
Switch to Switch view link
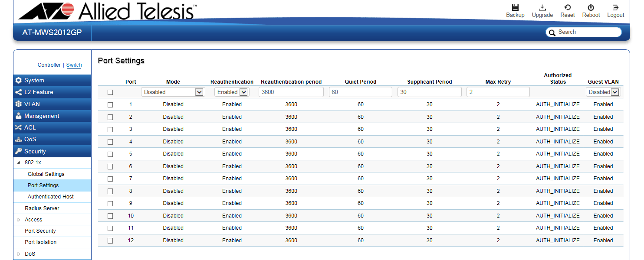tap(74, 65)
